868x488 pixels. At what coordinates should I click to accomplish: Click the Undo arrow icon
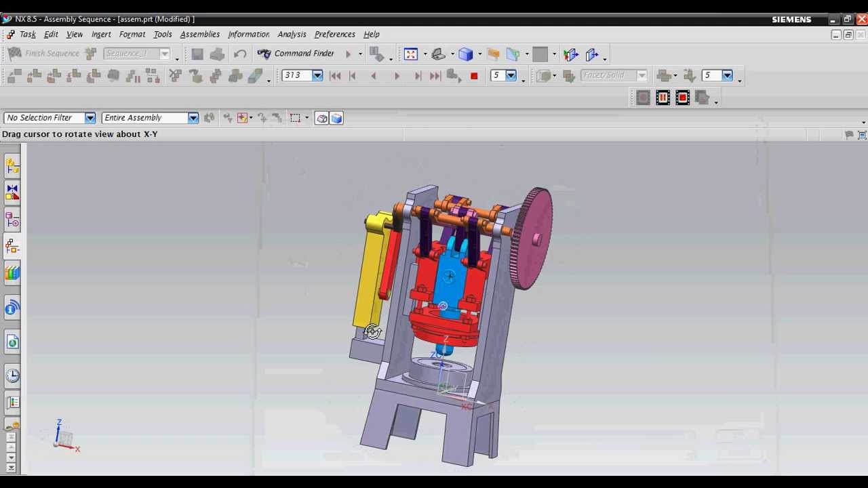pos(239,54)
